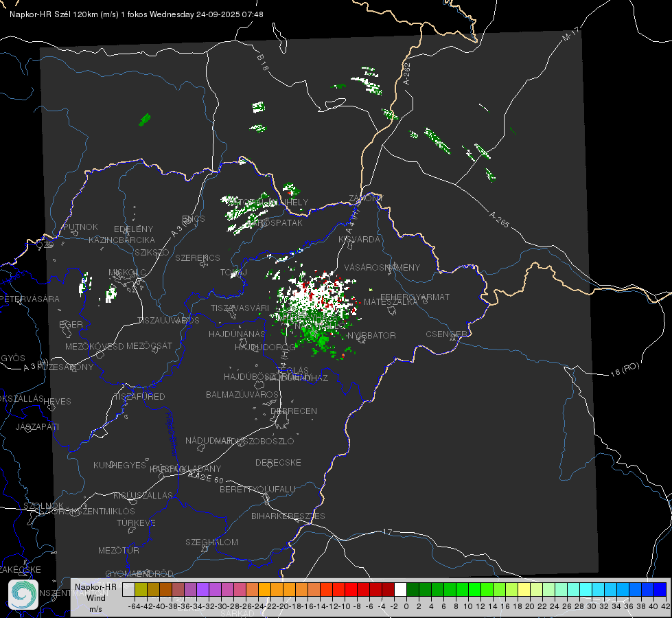Click the MEZŐCSÁT label
Image resolution: width=672 pixels, height=618 pixels.
point(149,345)
